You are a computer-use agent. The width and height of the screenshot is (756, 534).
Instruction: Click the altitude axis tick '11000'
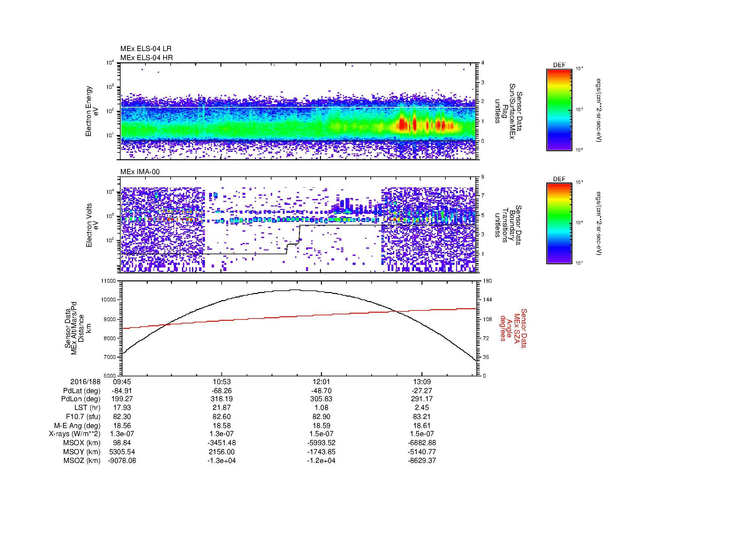[109, 281]
